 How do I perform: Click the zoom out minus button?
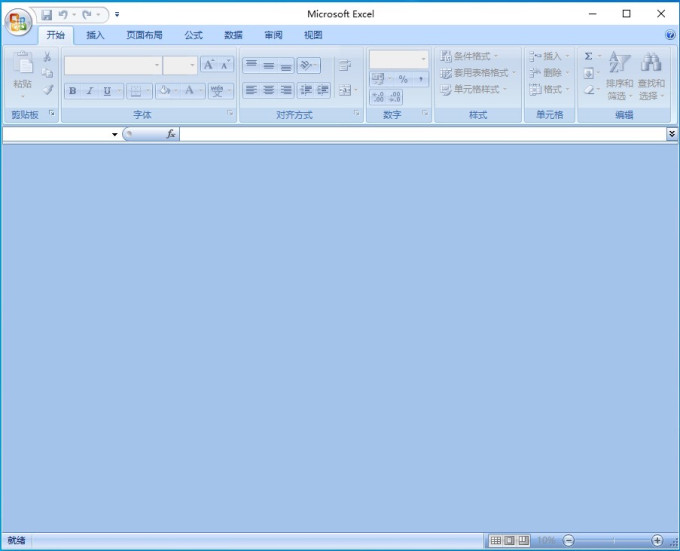coord(569,540)
